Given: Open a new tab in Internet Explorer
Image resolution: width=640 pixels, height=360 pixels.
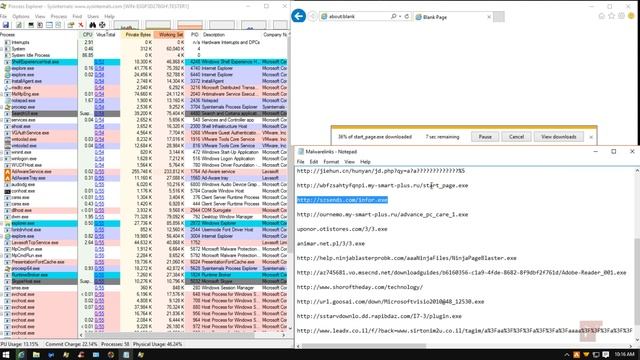Looking at the screenshot, I should pyautogui.click(x=499, y=17).
